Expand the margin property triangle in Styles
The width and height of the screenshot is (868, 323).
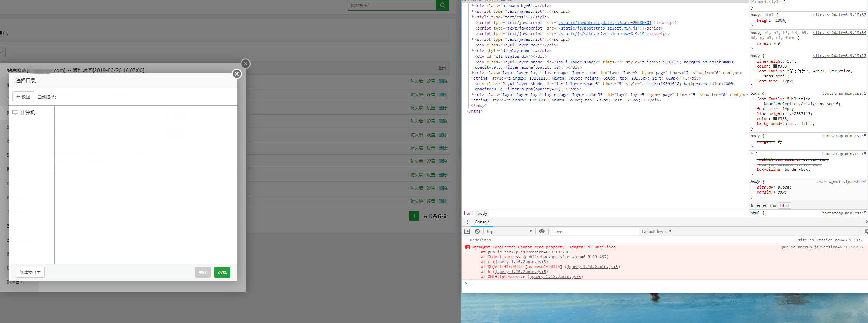[x=775, y=43]
